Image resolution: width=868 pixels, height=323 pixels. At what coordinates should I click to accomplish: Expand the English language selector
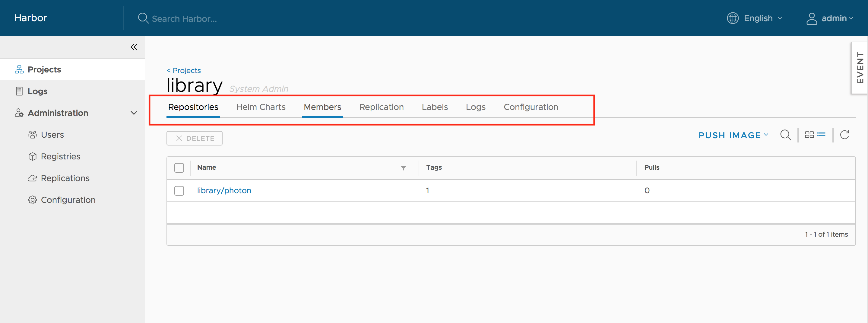point(759,18)
